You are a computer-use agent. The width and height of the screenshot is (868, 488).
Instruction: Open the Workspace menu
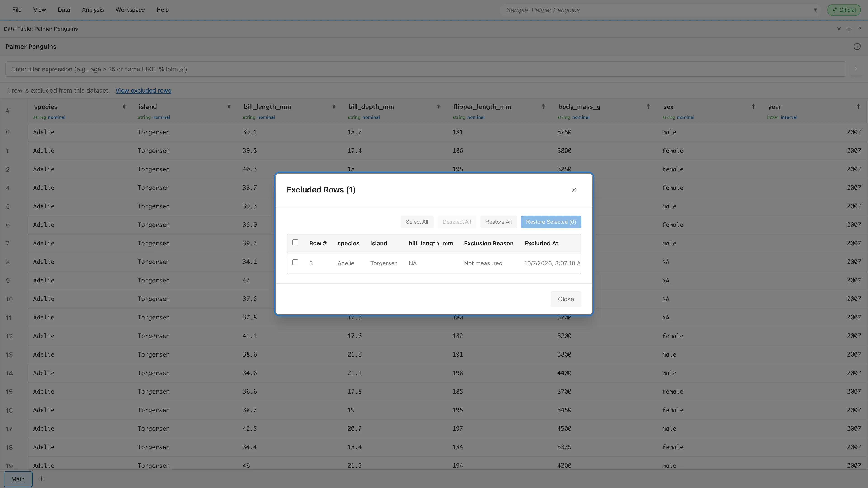click(130, 10)
